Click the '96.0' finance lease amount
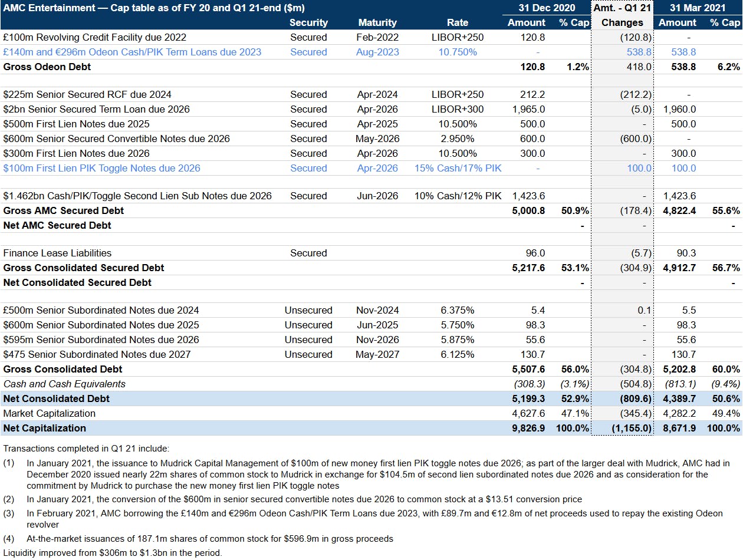 tap(535, 253)
